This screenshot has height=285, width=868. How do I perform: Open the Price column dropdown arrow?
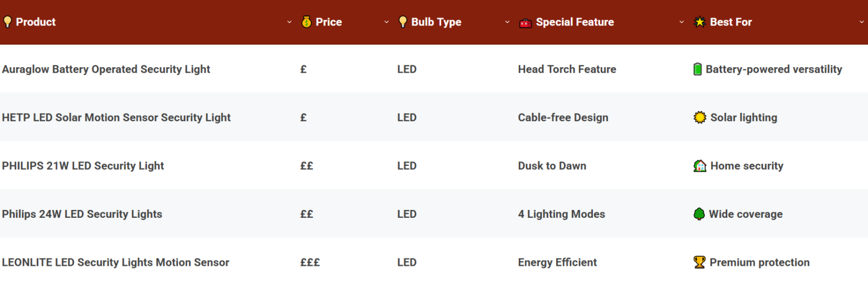[x=387, y=22]
